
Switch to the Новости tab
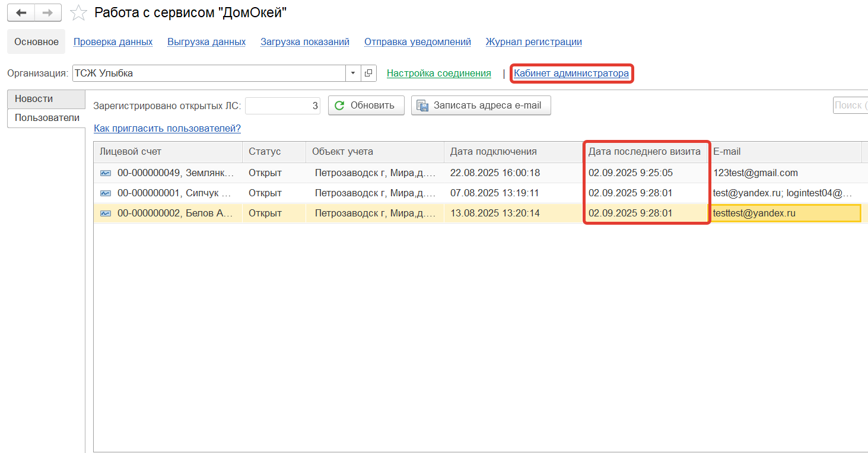pyautogui.click(x=34, y=99)
